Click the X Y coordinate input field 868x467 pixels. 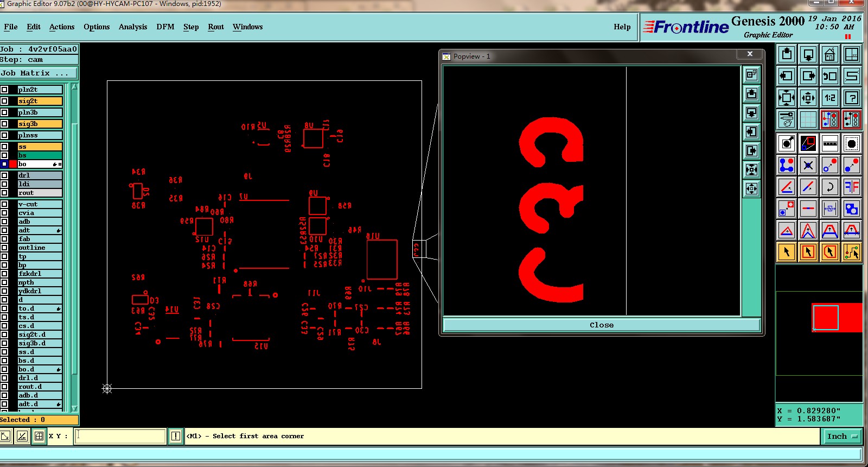120,436
